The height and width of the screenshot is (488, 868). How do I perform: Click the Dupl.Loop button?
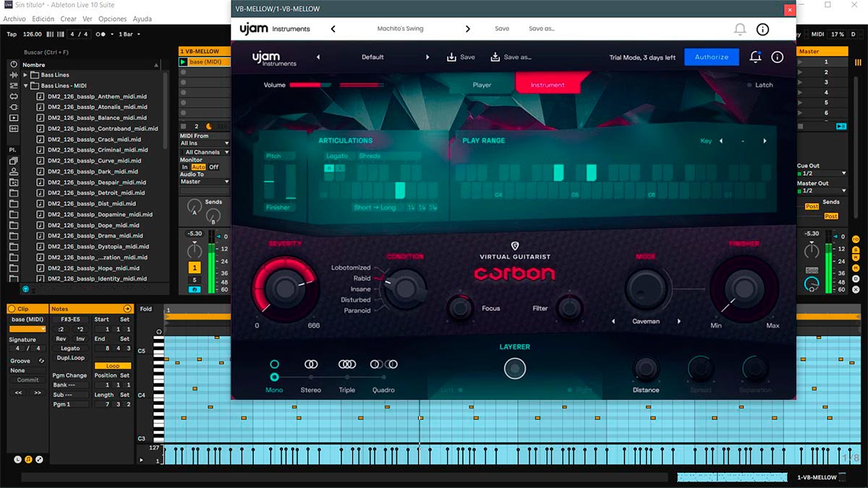(x=70, y=358)
